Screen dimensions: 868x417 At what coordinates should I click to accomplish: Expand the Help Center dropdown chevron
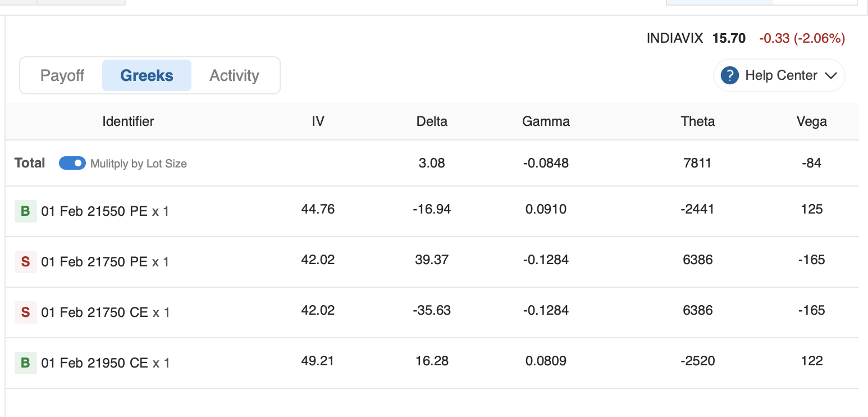pyautogui.click(x=831, y=76)
